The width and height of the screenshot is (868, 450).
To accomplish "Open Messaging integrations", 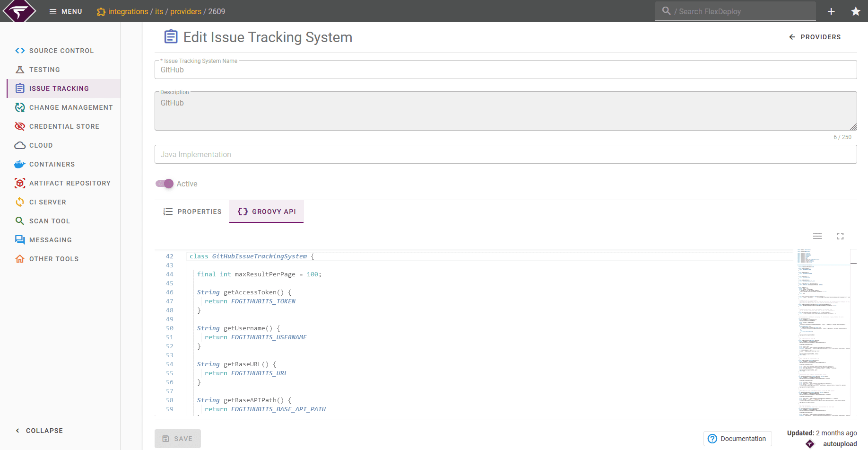I will click(63, 240).
